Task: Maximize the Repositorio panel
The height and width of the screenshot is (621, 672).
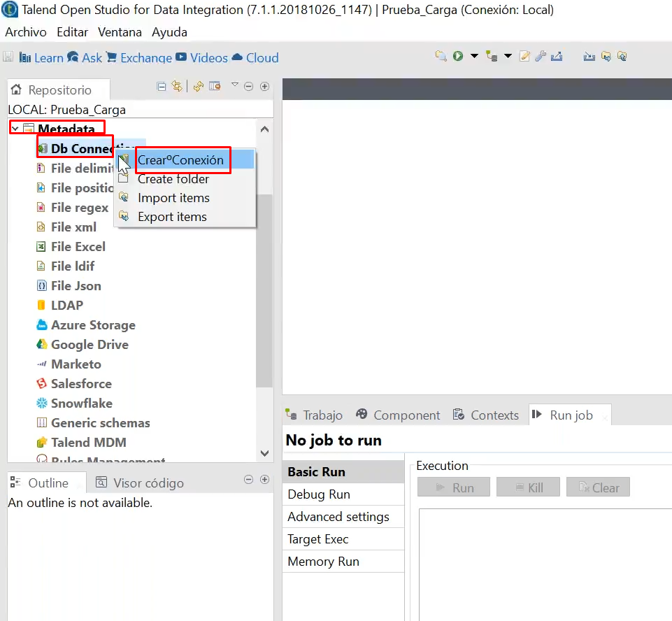Action: point(265,87)
